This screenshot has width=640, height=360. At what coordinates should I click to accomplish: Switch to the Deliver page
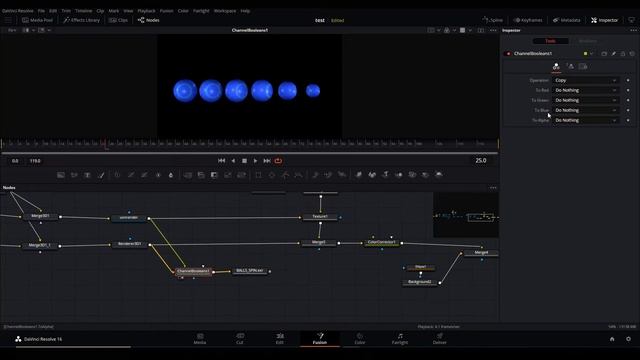tap(440, 338)
